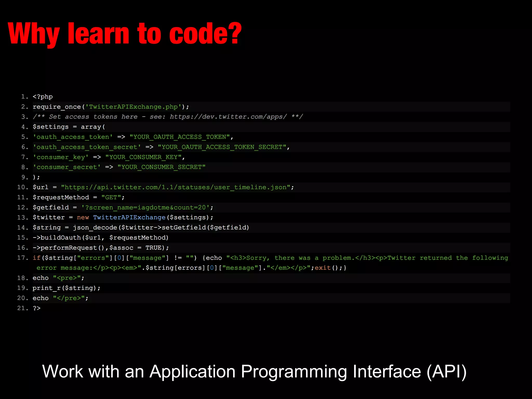Click 'print_r($string);' on line 19

pos(66,288)
